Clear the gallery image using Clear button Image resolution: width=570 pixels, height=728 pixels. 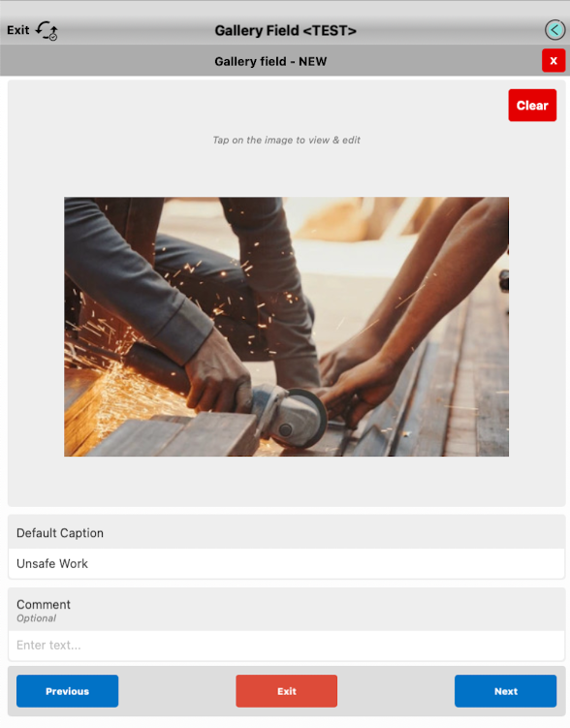[x=532, y=106]
